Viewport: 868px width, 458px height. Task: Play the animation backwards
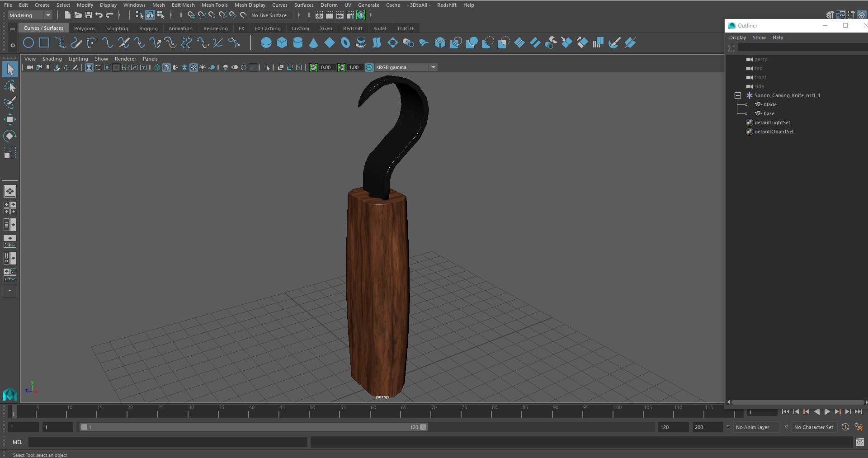coord(816,411)
